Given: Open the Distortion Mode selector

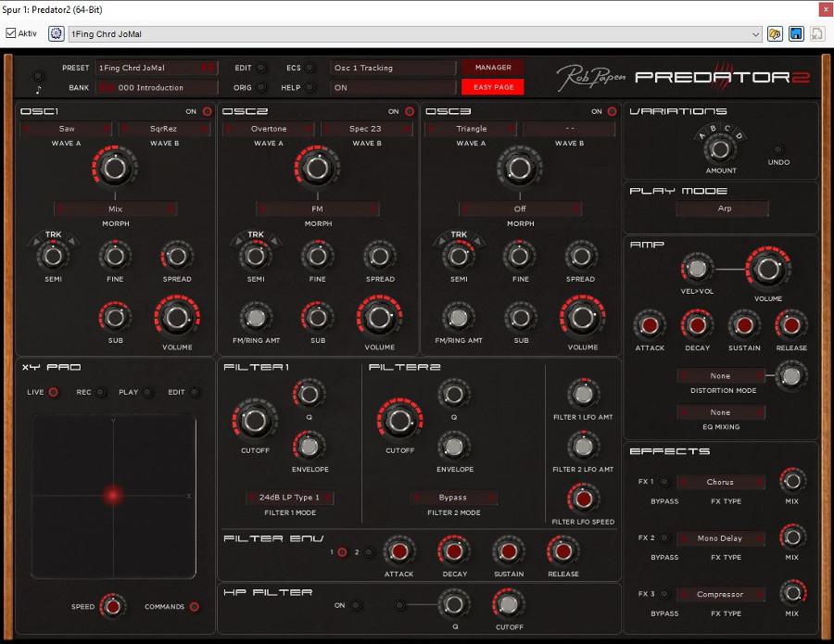Looking at the screenshot, I should (721, 376).
